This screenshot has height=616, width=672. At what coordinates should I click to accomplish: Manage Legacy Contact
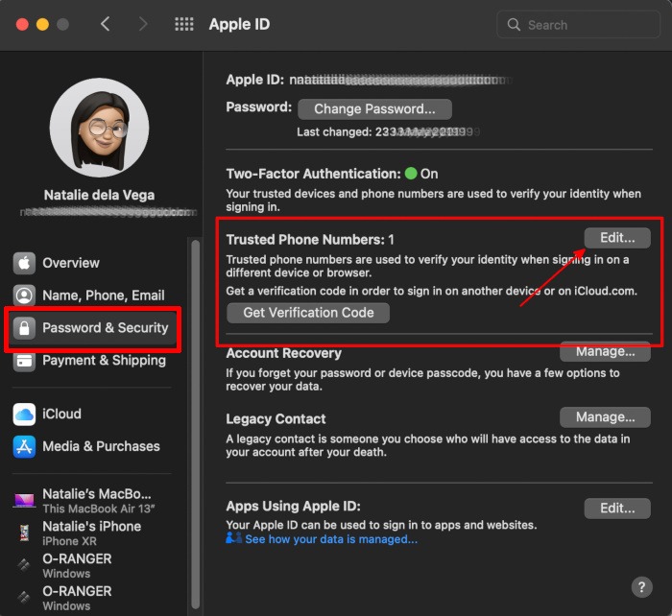605,417
